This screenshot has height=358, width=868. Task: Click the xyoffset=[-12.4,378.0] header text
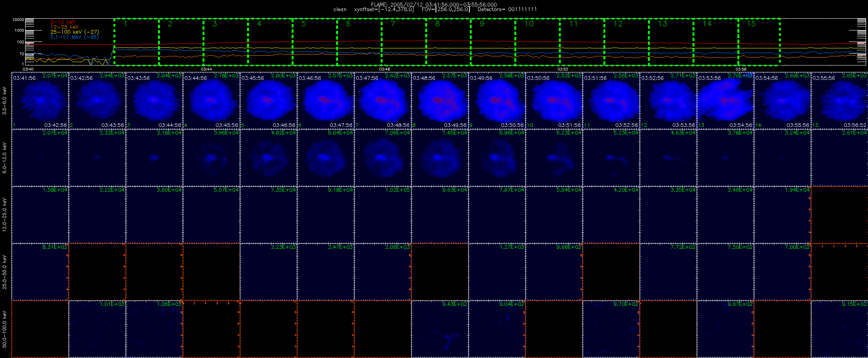pos(384,10)
